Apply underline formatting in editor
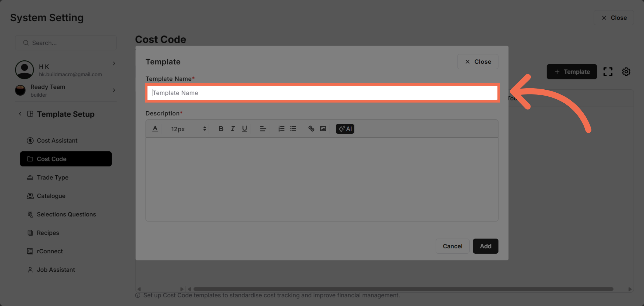 point(244,129)
